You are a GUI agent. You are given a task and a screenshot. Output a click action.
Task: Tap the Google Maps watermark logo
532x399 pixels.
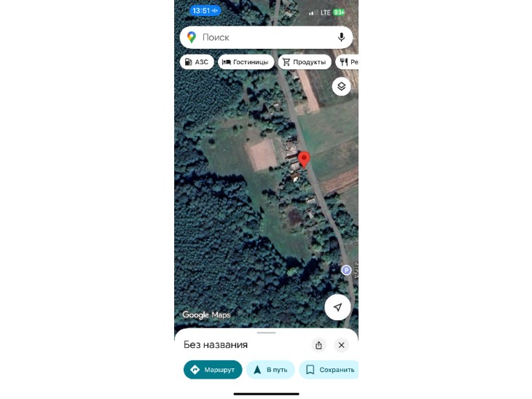point(206,315)
